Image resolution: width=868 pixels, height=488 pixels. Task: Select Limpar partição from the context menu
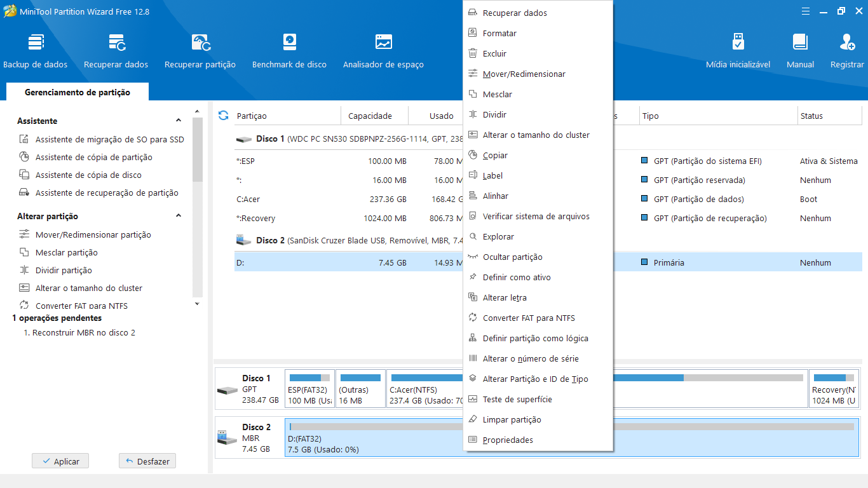tap(512, 420)
